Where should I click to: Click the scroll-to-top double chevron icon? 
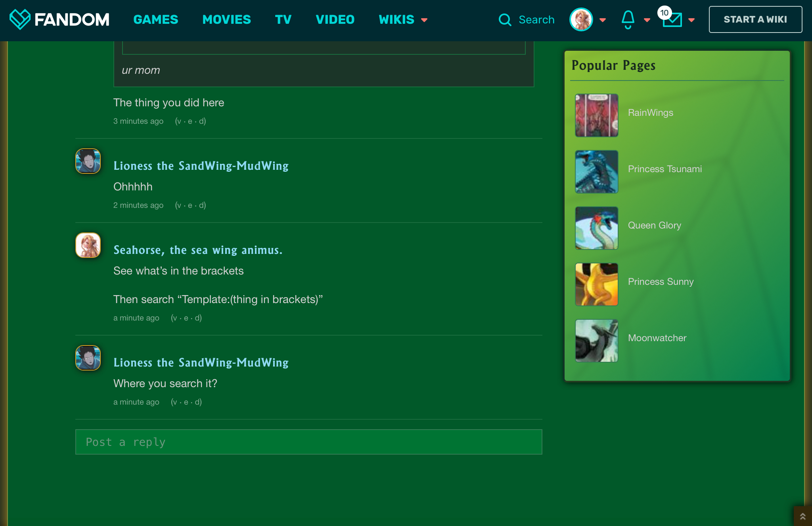(802, 516)
